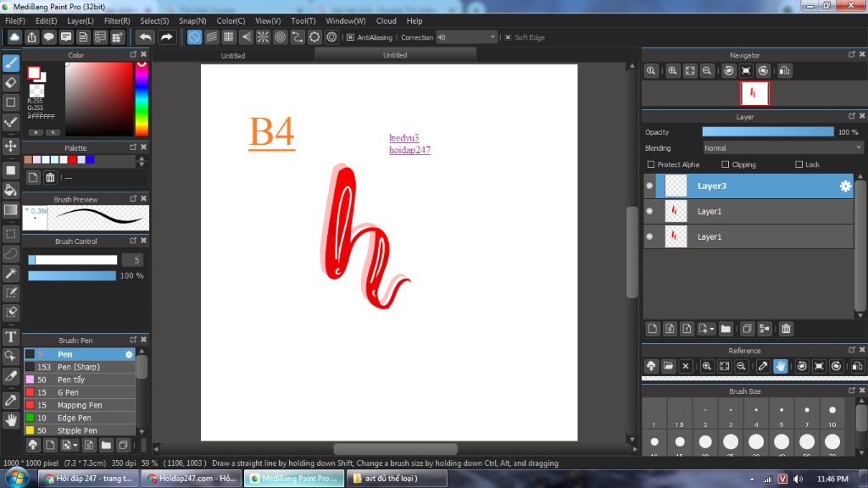Screen dimensions: 868x488
Task: Toggle the AntiAliasing checkbox
Action: 350,37
